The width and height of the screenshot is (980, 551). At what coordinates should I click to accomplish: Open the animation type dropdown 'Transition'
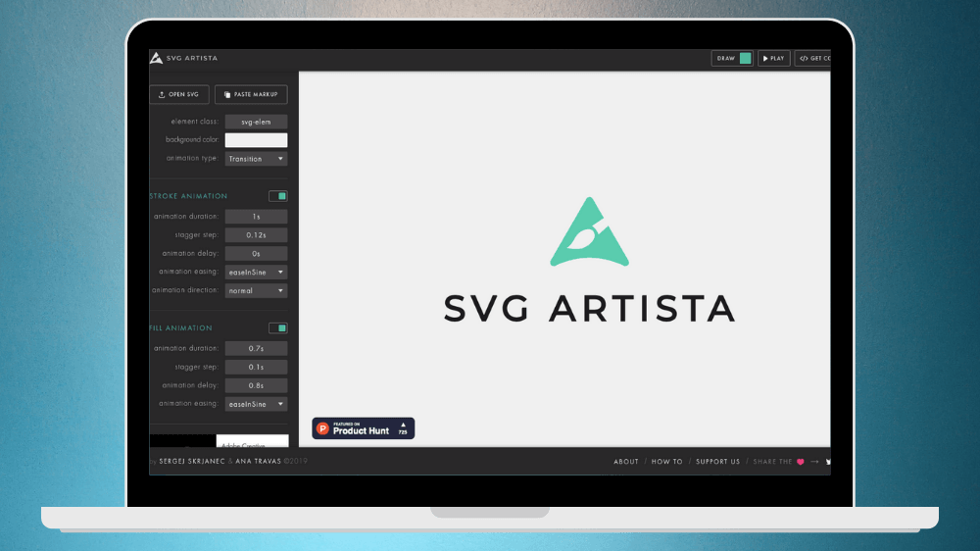click(x=256, y=159)
